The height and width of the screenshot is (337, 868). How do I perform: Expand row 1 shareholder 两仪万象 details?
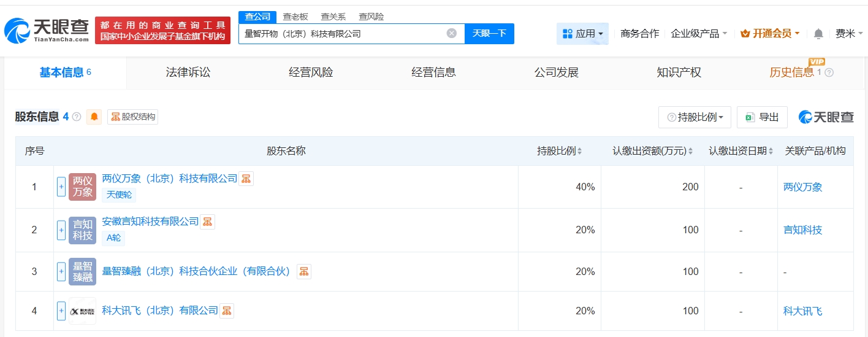[61, 187]
